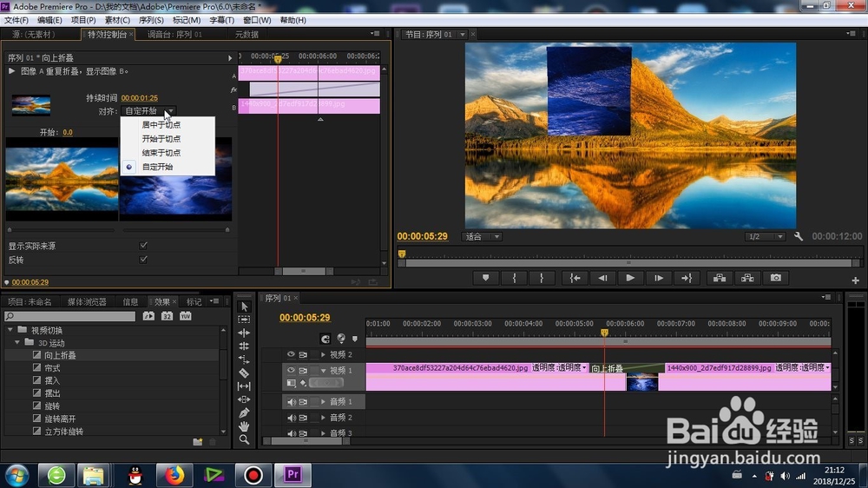This screenshot has height=488, width=868.
Task: Choose 居中于切点 from alignment menu
Action: (x=161, y=125)
